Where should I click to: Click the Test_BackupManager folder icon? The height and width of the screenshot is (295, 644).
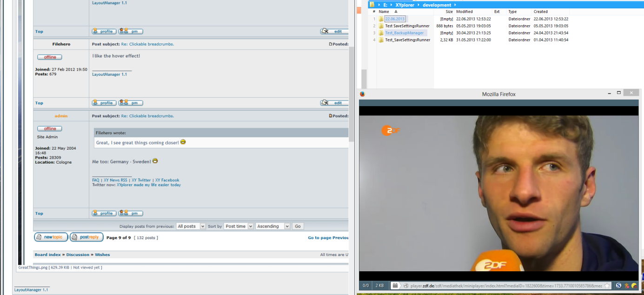[x=381, y=33]
